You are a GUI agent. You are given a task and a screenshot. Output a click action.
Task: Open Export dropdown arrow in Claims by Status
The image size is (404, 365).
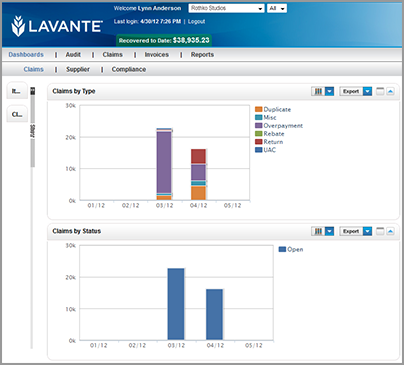point(367,231)
